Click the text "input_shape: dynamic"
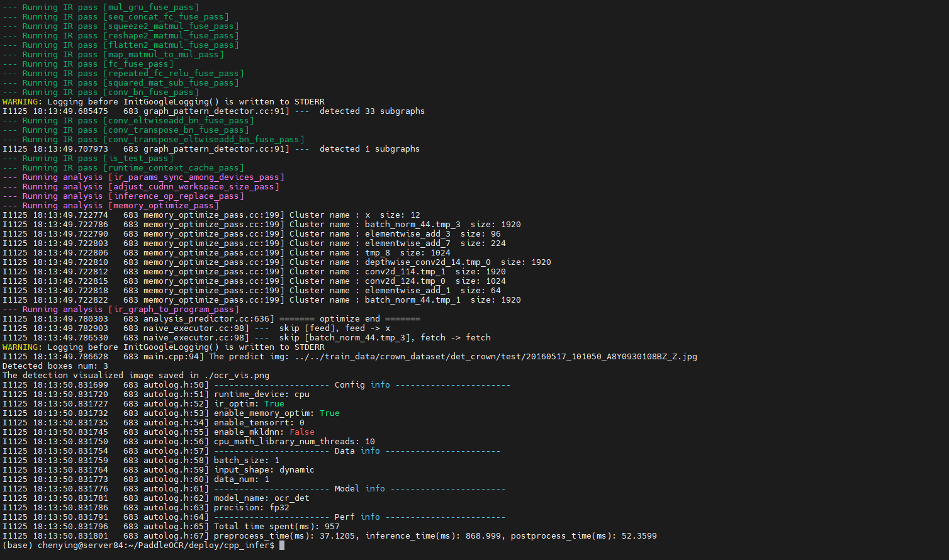This screenshot has width=949, height=560. (264, 470)
